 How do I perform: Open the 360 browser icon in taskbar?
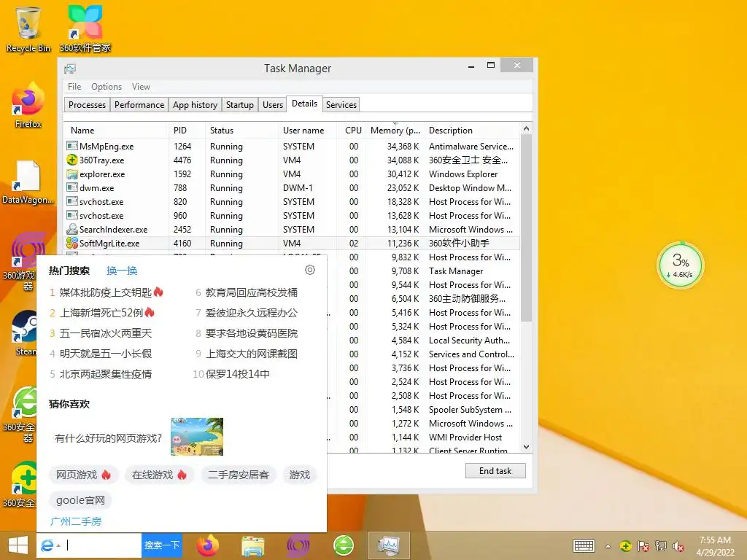coord(344,545)
